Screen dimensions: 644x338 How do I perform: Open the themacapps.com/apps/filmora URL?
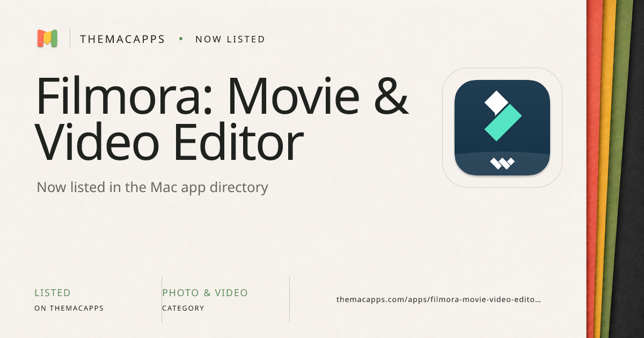pyautogui.click(x=439, y=299)
